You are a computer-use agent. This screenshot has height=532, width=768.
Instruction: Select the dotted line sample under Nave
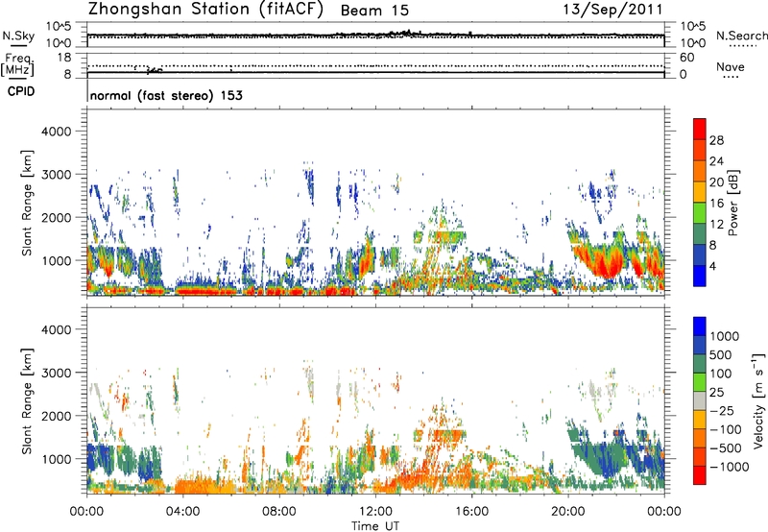tap(731, 78)
